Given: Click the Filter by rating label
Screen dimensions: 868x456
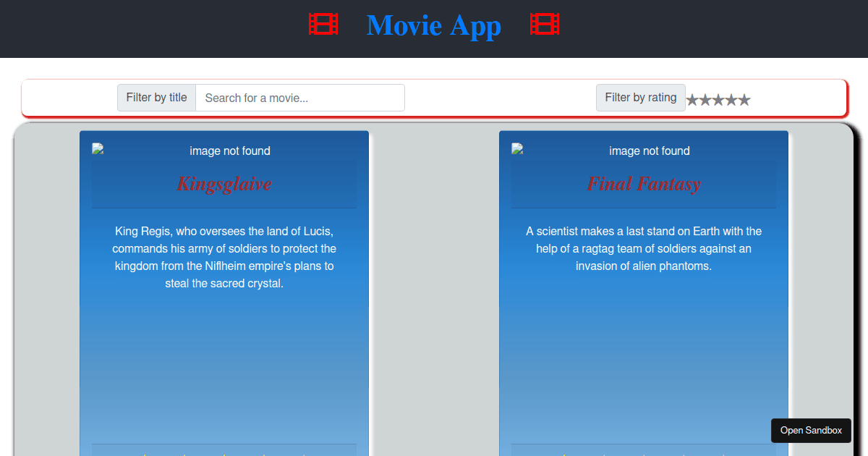Looking at the screenshot, I should (640, 98).
